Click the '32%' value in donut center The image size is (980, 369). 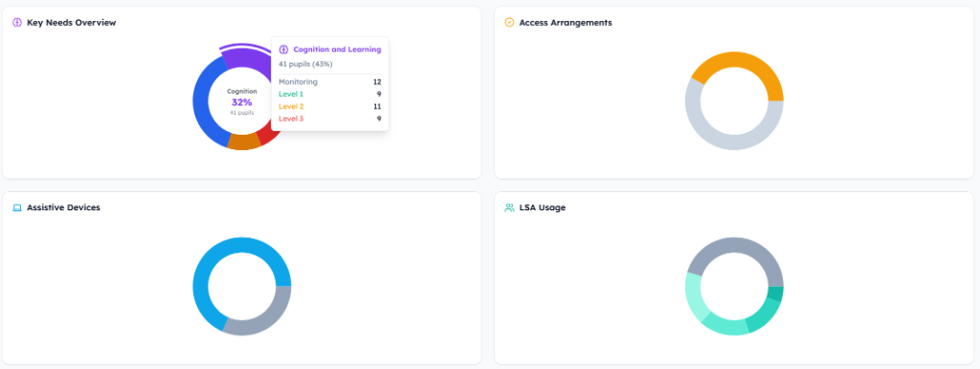click(x=242, y=102)
